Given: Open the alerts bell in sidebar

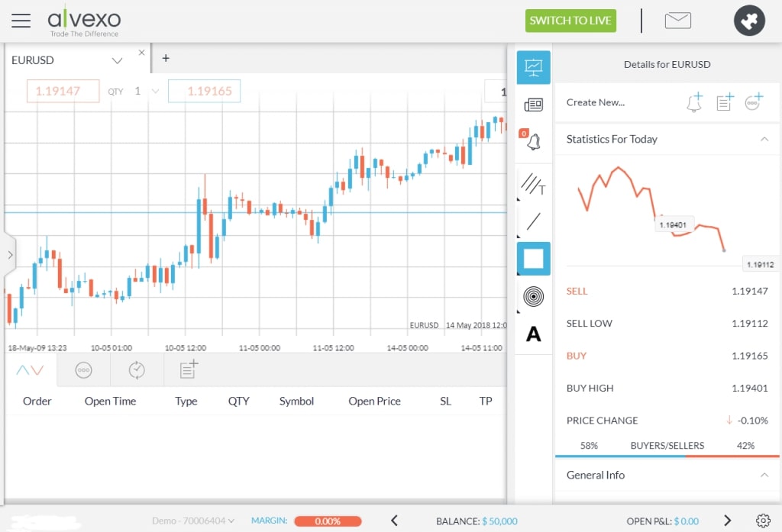Looking at the screenshot, I should click(533, 141).
